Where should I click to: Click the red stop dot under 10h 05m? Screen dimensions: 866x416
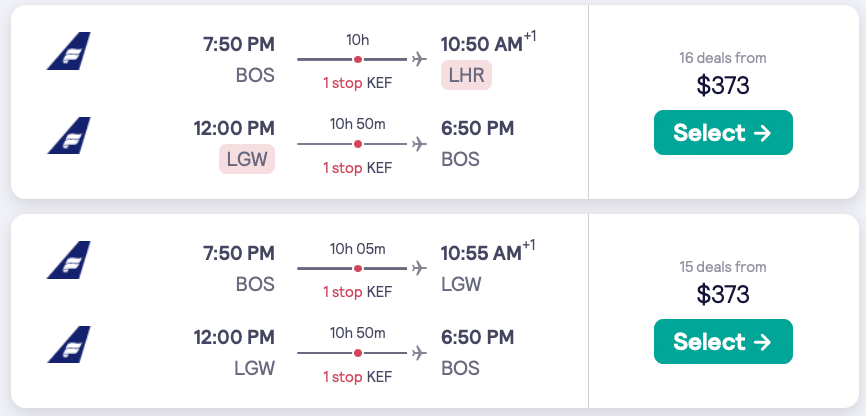pyautogui.click(x=358, y=268)
